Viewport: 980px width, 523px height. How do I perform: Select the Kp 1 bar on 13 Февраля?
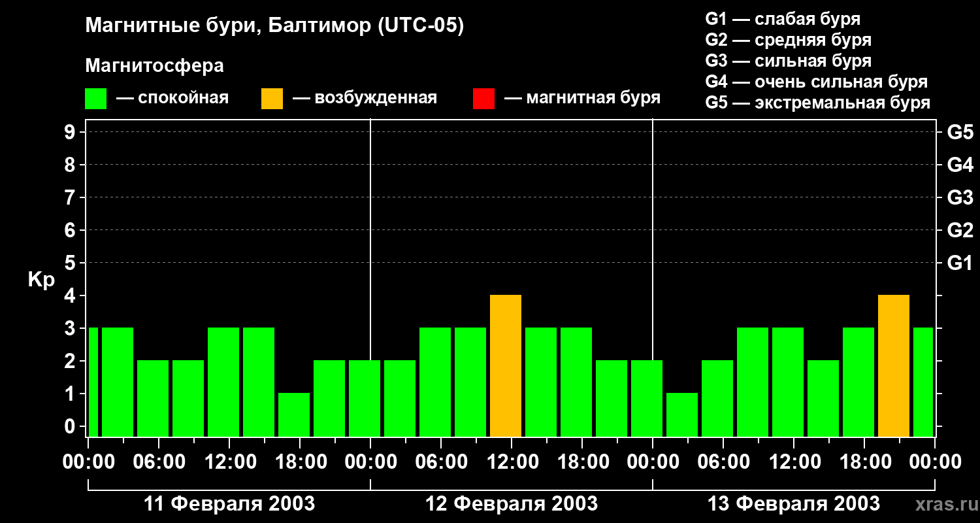tap(682, 415)
